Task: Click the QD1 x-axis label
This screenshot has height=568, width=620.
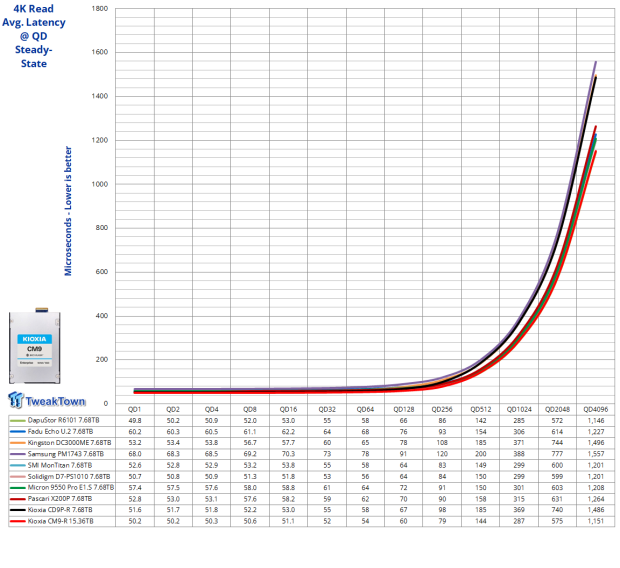Action: pos(134,409)
